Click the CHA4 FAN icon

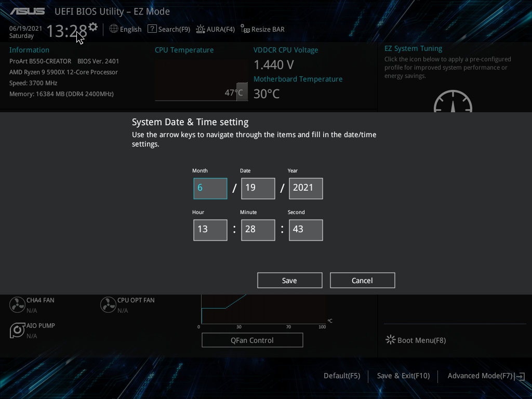pyautogui.click(x=17, y=304)
